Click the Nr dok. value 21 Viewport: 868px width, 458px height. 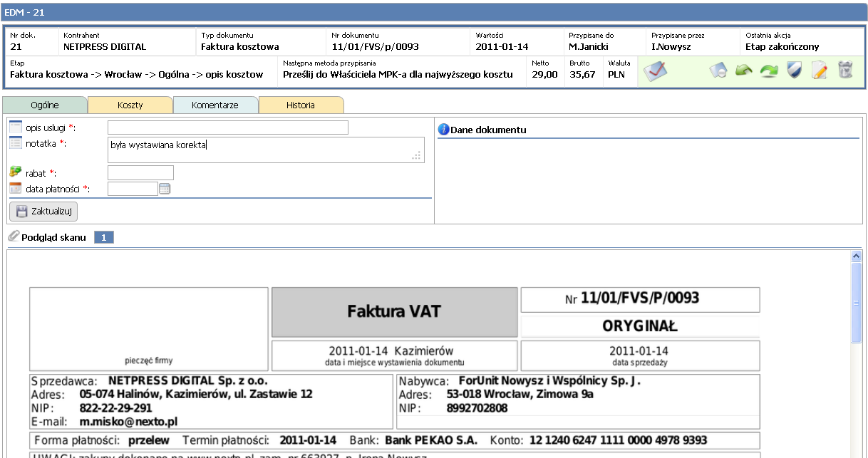pyautogui.click(x=16, y=47)
